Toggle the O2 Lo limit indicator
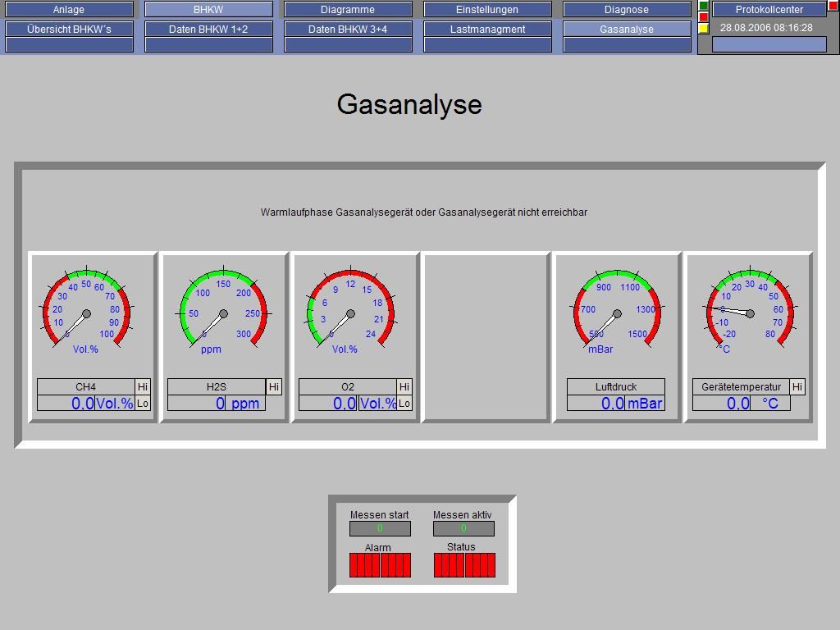The image size is (840, 630). pyautogui.click(x=404, y=403)
